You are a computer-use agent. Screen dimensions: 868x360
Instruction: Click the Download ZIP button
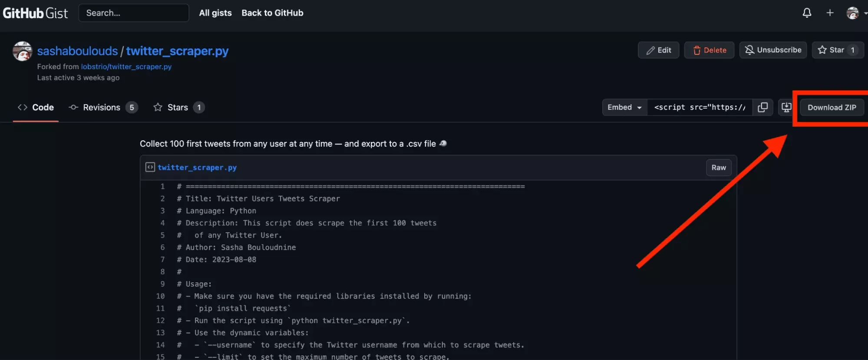point(832,107)
